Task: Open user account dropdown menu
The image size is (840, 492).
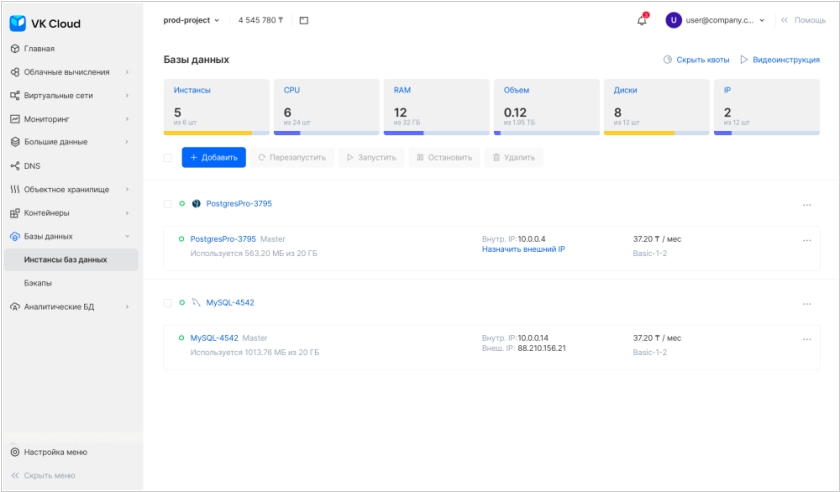Action: (716, 20)
